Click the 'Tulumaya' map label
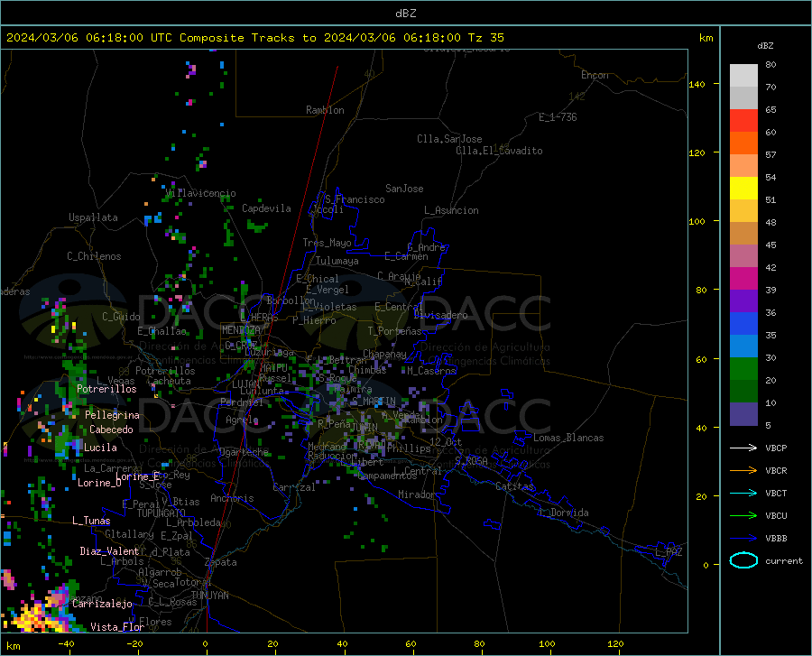The width and height of the screenshot is (812, 656). click(x=337, y=261)
